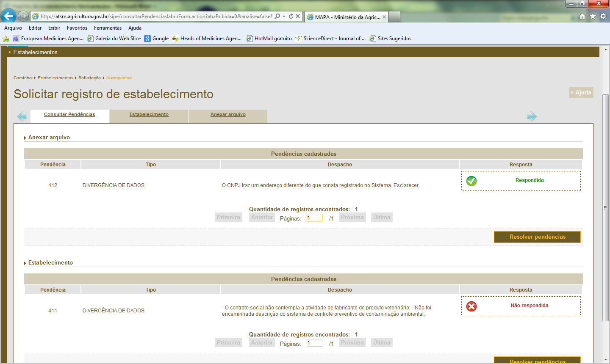Screen dimensions: 610x364
Task: Open Favorites with the star icon
Action: pyautogui.click(x=593, y=17)
